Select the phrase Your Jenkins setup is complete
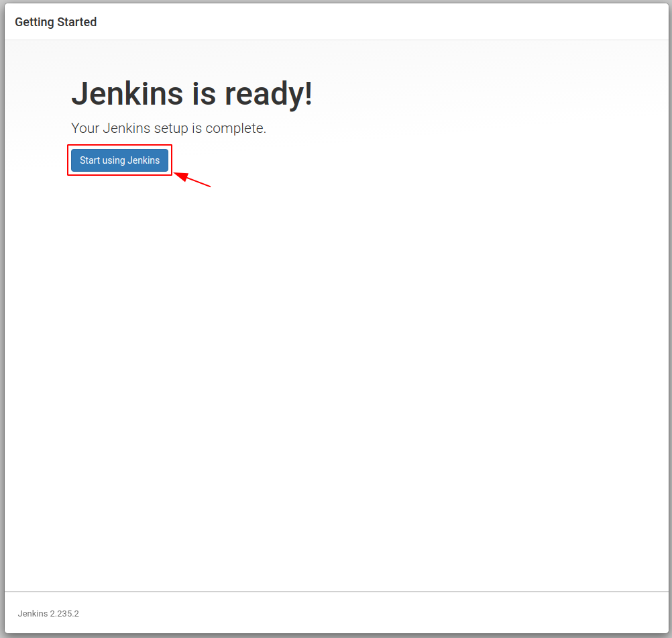The height and width of the screenshot is (638, 672). pos(168,128)
